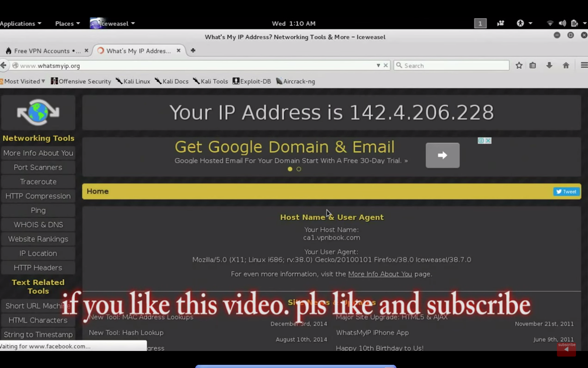Viewport: 588px width, 368px height.
Task: Open the Iceweasel application menu
Action: [x=113, y=23]
